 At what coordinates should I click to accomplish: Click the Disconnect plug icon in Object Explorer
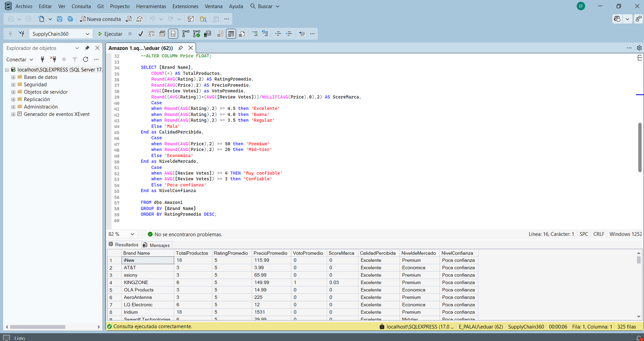tap(53, 59)
